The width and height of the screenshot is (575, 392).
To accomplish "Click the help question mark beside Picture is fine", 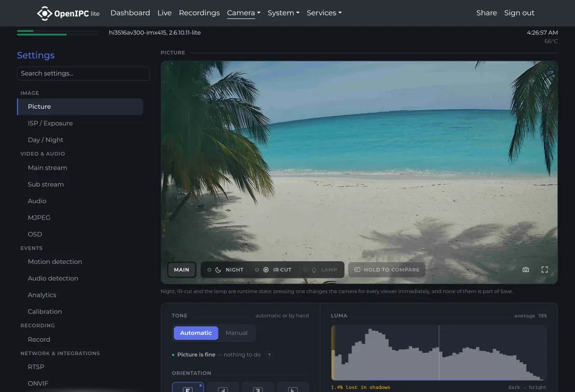I will pos(269,355).
